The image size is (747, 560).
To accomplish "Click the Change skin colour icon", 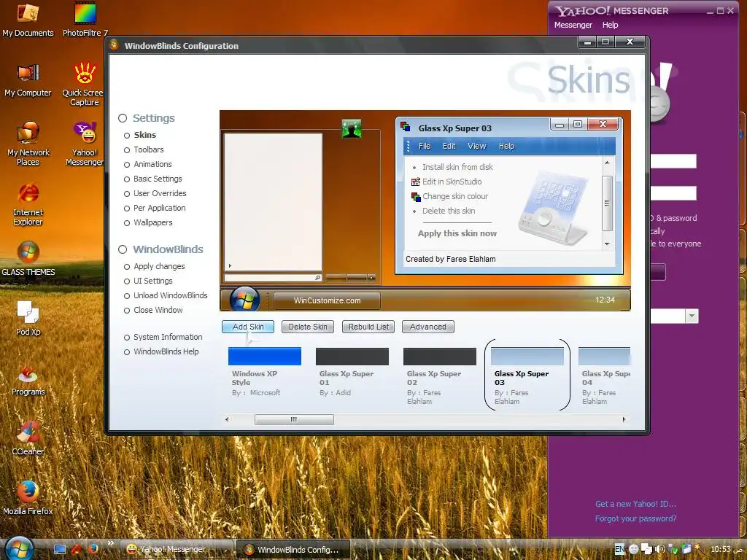I will pyautogui.click(x=415, y=196).
